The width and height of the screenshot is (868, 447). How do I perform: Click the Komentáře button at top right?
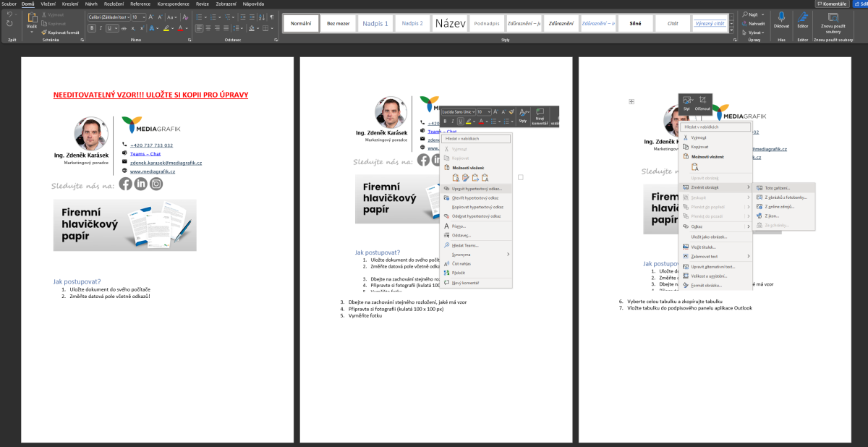click(831, 4)
